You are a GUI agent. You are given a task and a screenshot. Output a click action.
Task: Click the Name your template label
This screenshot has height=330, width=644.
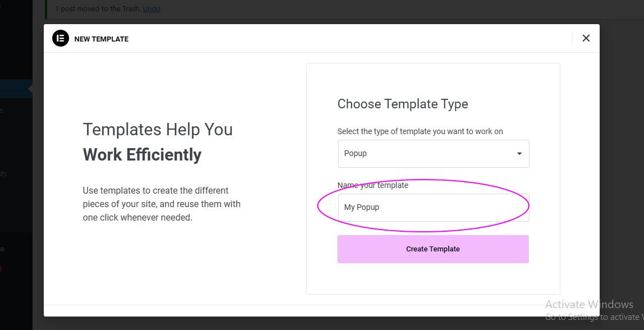click(372, 185)
